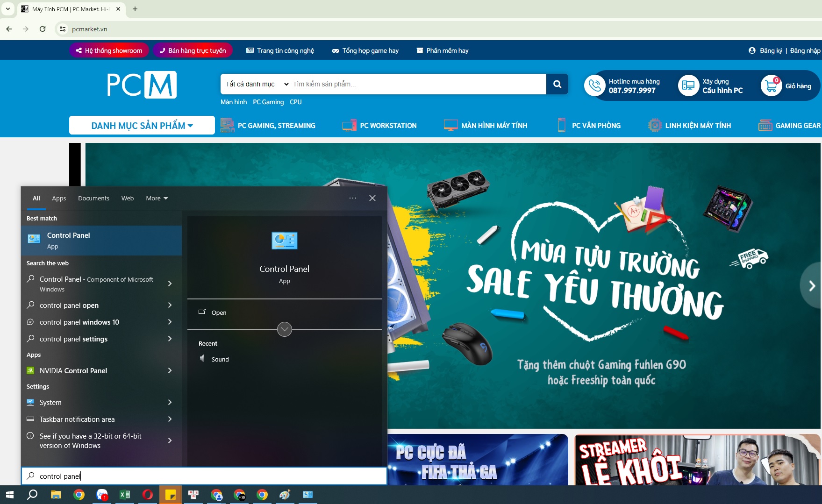Click the Sound speaker icon under Recent
This screenshot has width=822, height=504.
(x=202, y=359)
